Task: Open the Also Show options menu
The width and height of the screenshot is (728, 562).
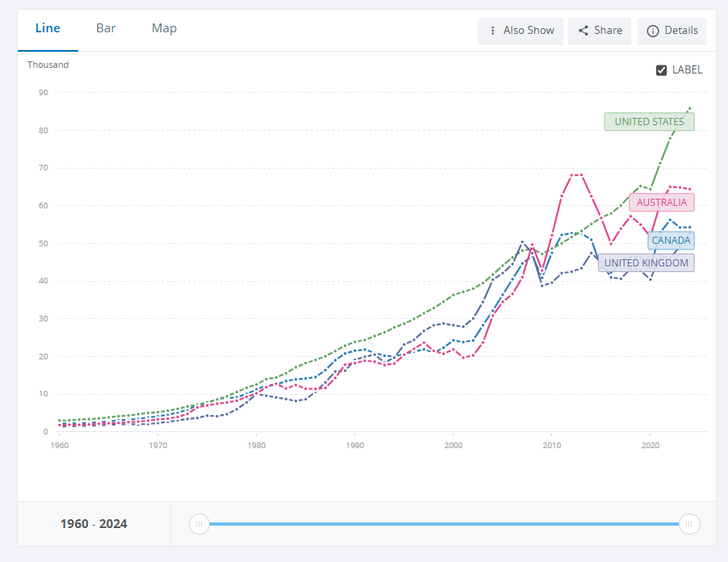Action: (521, 31)
